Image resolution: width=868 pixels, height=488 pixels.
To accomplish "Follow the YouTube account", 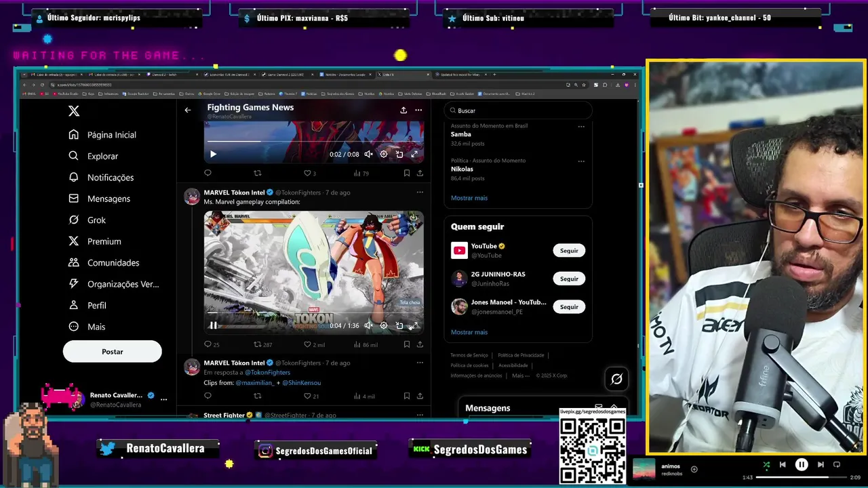I will coord(569,251).
